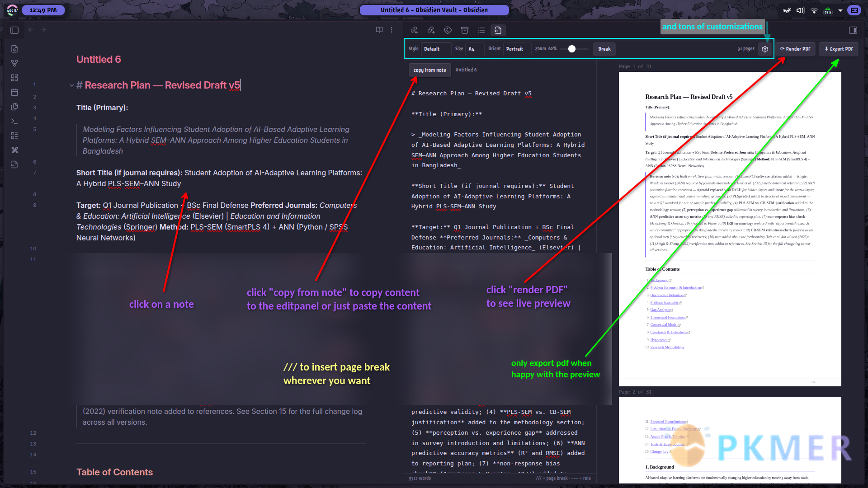
Task: Click the Export PDF button
Action: coord(839,49)
